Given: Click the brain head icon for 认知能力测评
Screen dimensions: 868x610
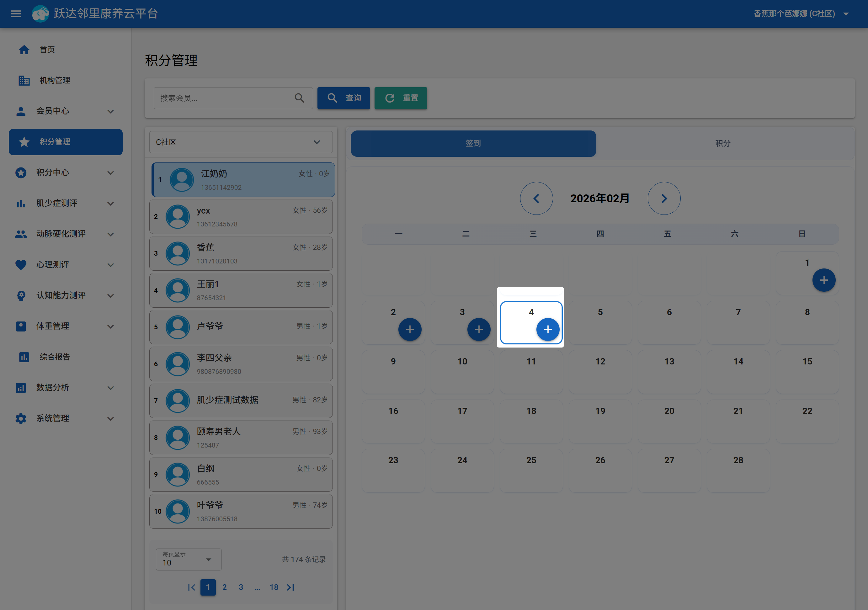Looking at the screenshot, I should 21,295.
